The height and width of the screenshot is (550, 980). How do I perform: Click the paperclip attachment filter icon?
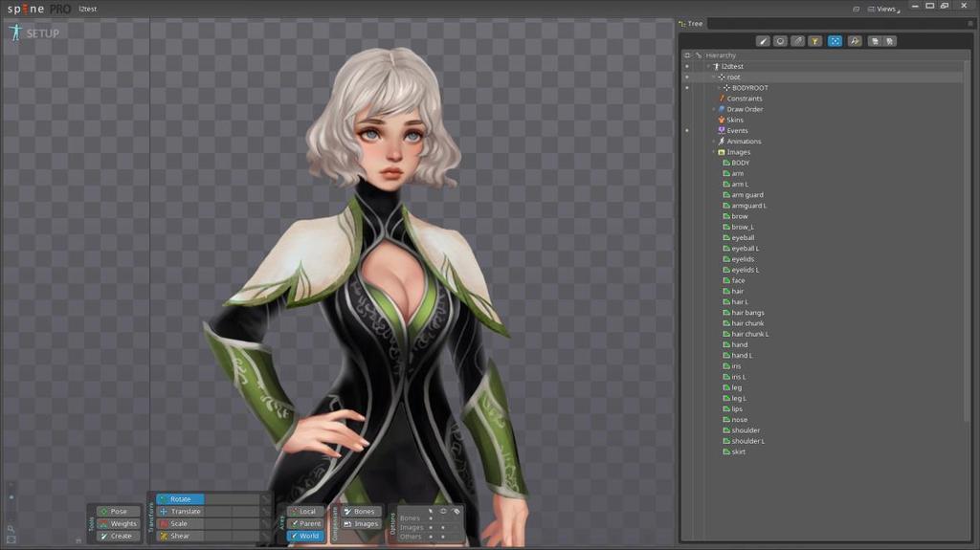797,41
